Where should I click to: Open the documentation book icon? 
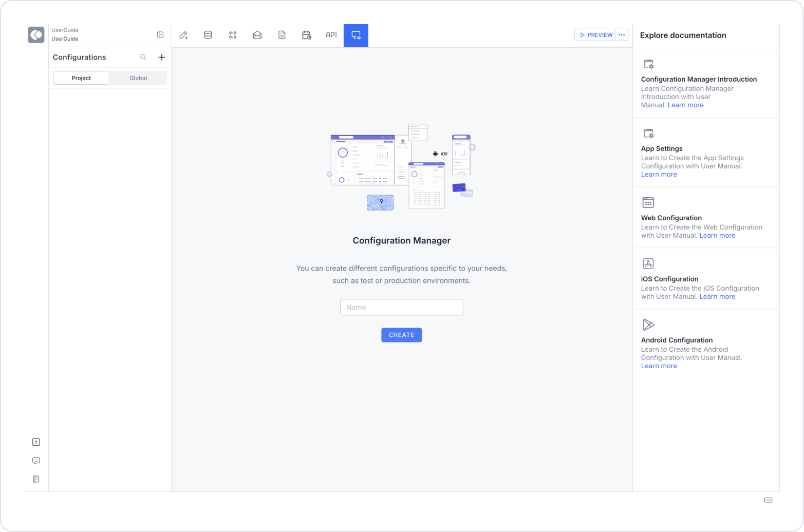coord(36,479)
